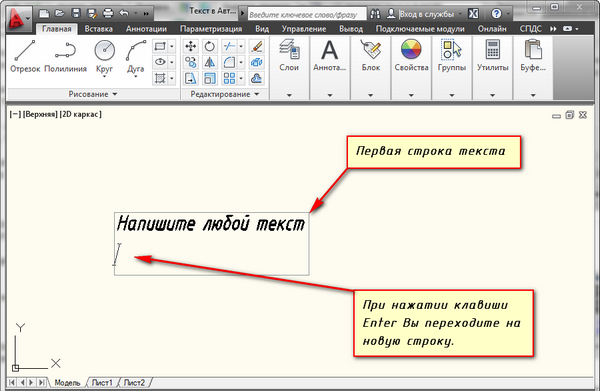Screen dimensions: 600x391
Task: Activate the Move tool in Редактирование
Action: coord(191,47)
